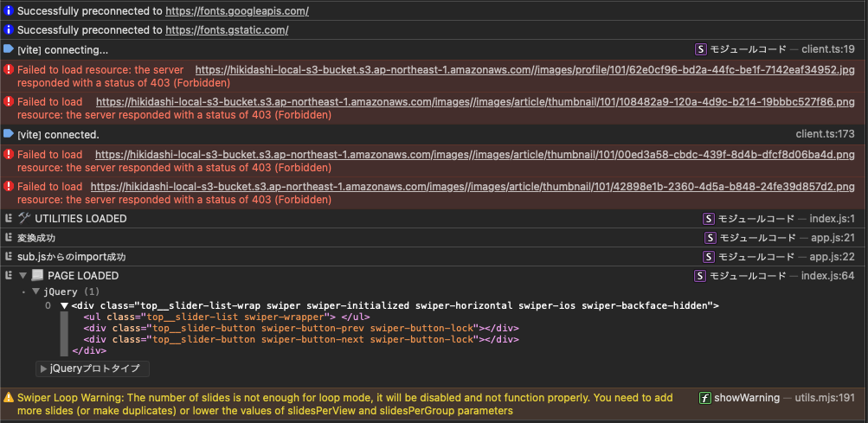This screenshot has height=423, width=868.
Task: Click the S module icon next to client.ts:19
Action: tap(701, 49)
